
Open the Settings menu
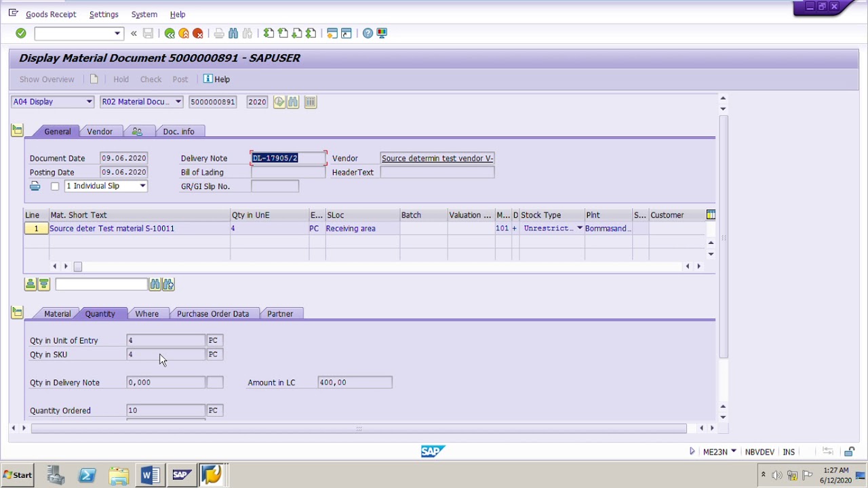coord(104,14)
